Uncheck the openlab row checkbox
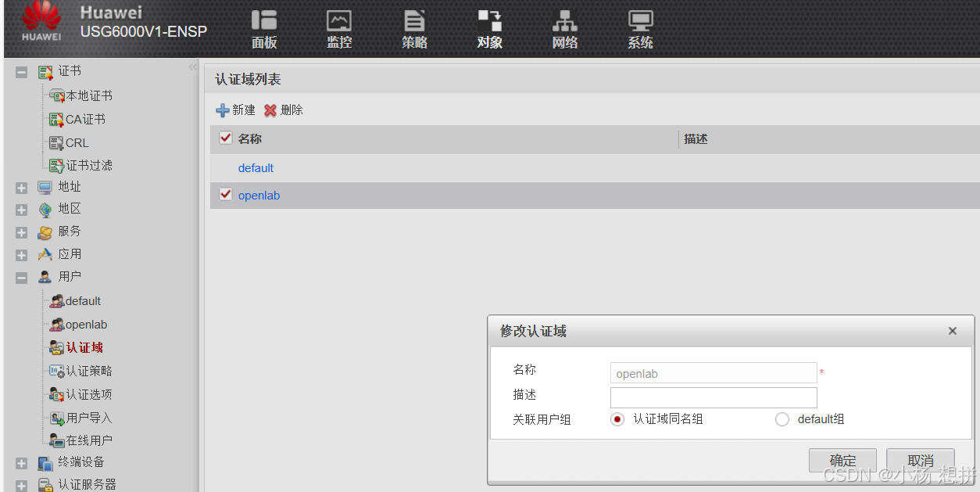Image resolution: width=980 pixels, height=492 pixels. pos(226,194)
